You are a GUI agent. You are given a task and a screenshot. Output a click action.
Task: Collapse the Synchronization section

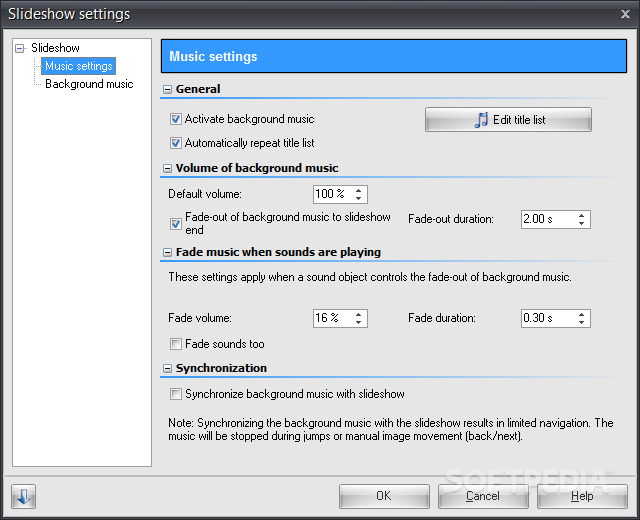point(167,369)
